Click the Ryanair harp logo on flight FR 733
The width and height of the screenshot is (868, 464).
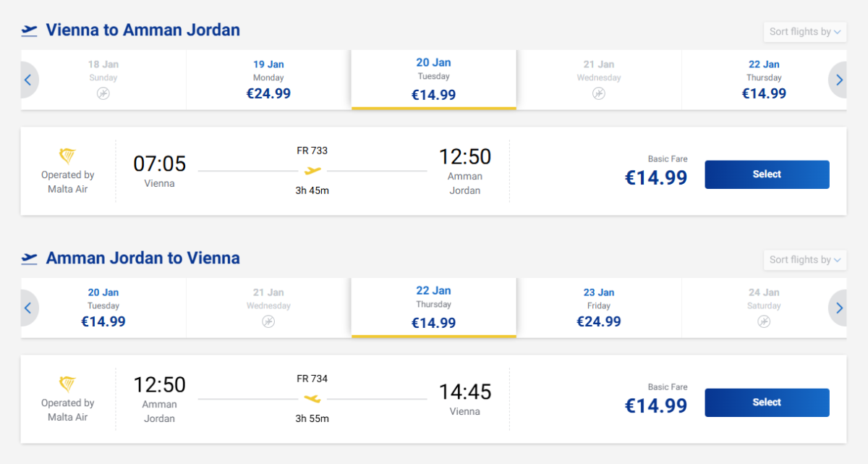(67, 156)
